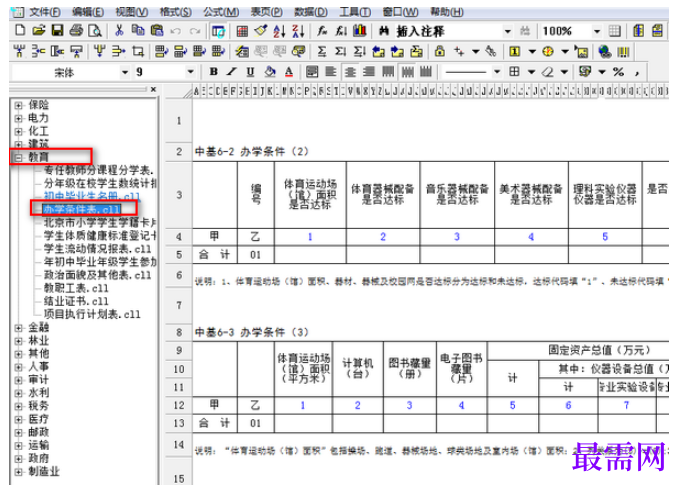
Task: Click the gridlines display icon beside zoom
Action: tap(614, 31)
